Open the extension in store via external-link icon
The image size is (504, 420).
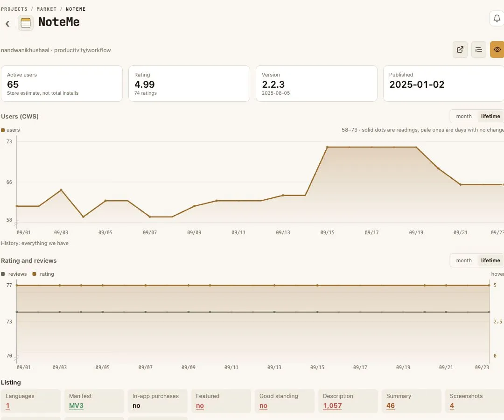pos(460,49)
